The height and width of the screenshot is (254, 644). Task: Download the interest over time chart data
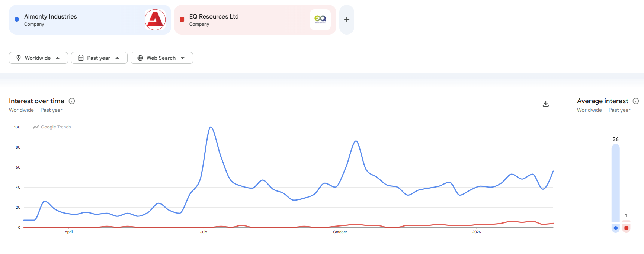tap(546, 104)
